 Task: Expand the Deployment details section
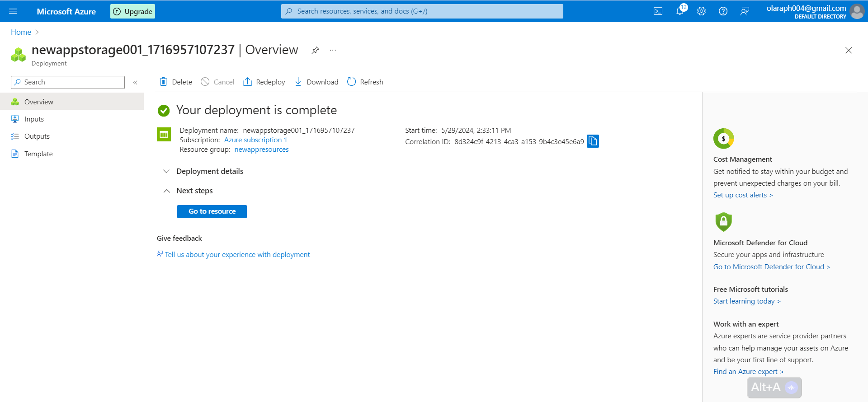[203, 171]
